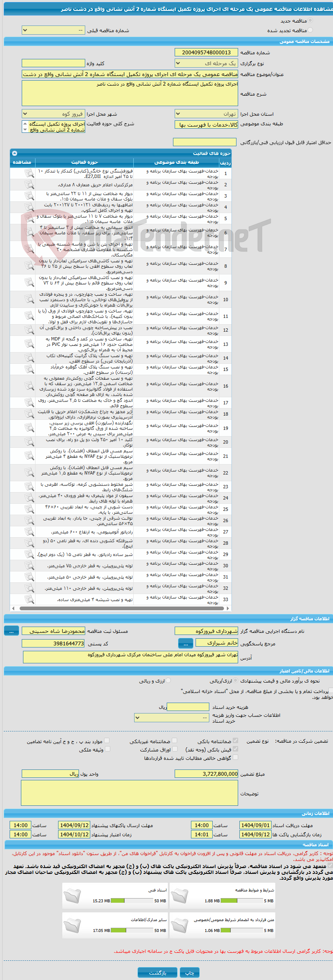Screen dimensions: 333x980
Task: Open the اطلاعات حساب جهت واریز dropdown
Action: [172, 718]
